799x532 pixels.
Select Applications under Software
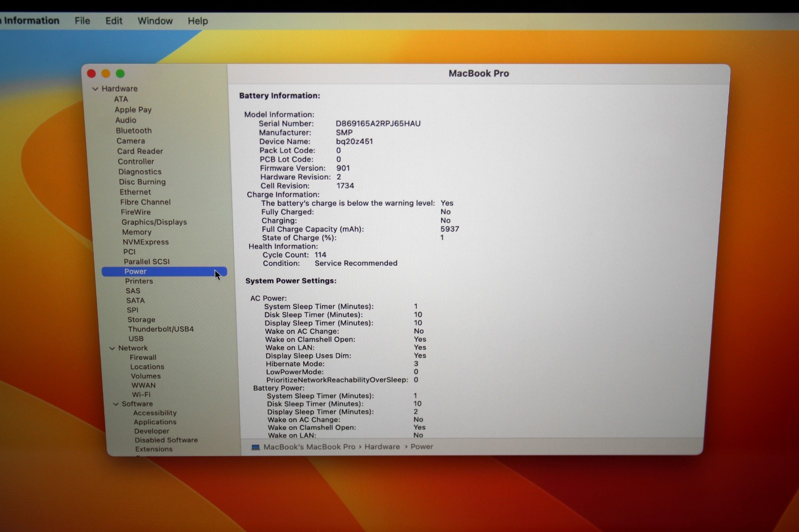click(155, 422)
